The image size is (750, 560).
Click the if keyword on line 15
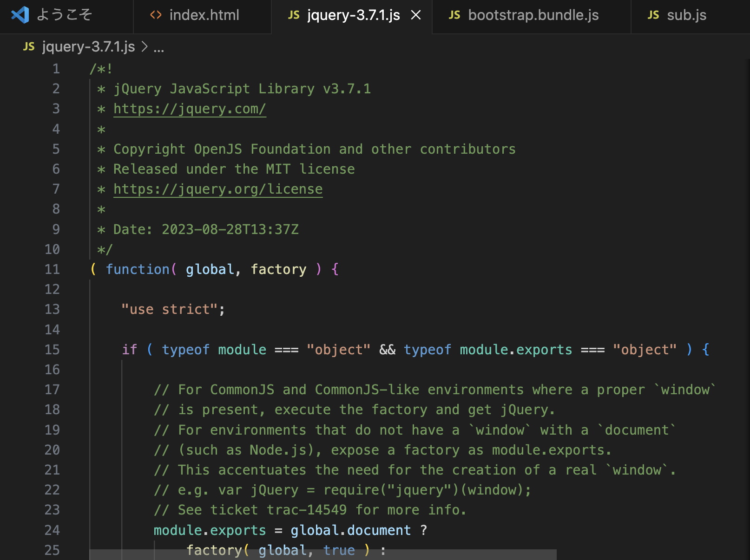point(130,350)
